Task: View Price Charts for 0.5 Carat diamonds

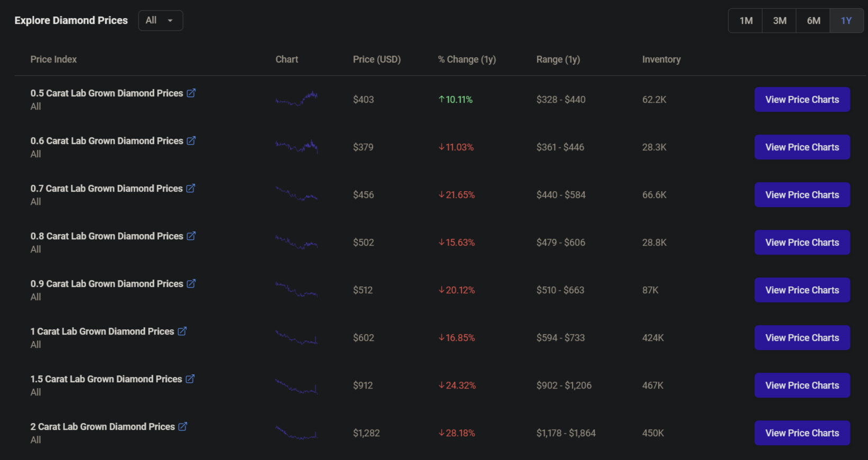Action: 802,100
